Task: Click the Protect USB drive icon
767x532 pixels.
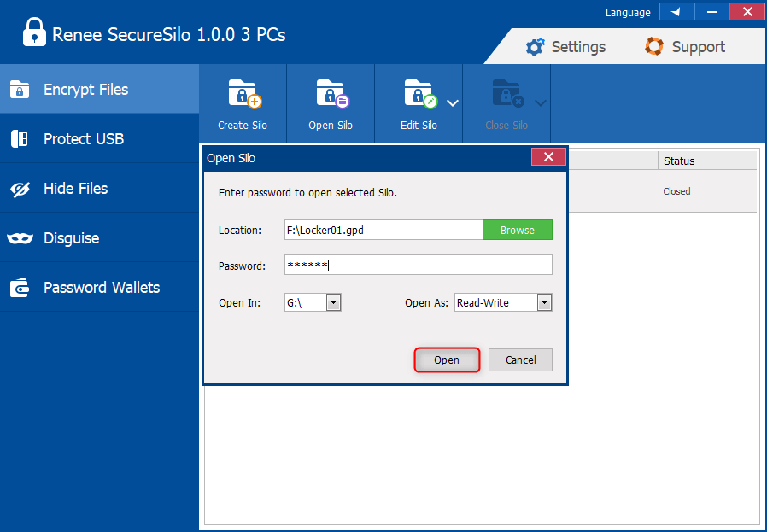Action: tap(20, 139)
